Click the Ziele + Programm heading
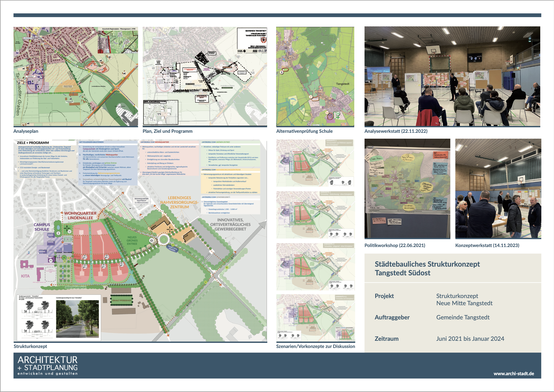554x392 pixels. tap(33, 143)
